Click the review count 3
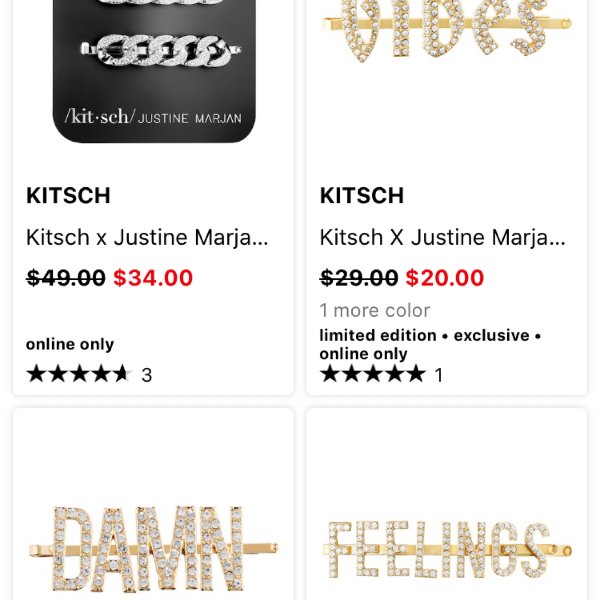600x600 pixels. (x=147, y=375)
